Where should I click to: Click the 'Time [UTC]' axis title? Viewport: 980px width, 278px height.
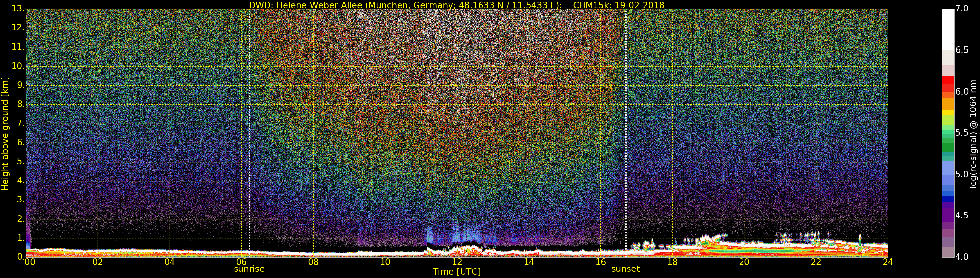(x=457, y=272)
